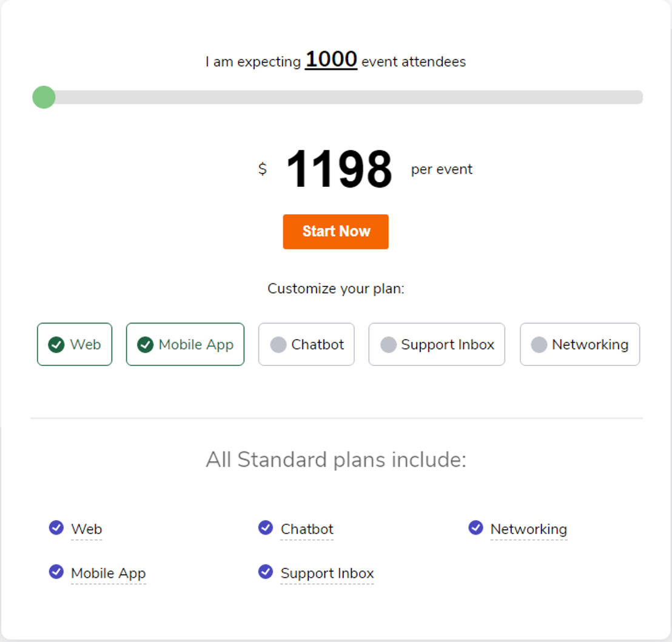Click the underlined 1000 attendees number
Screen dimensions: 672x642
tap(331, 60)
